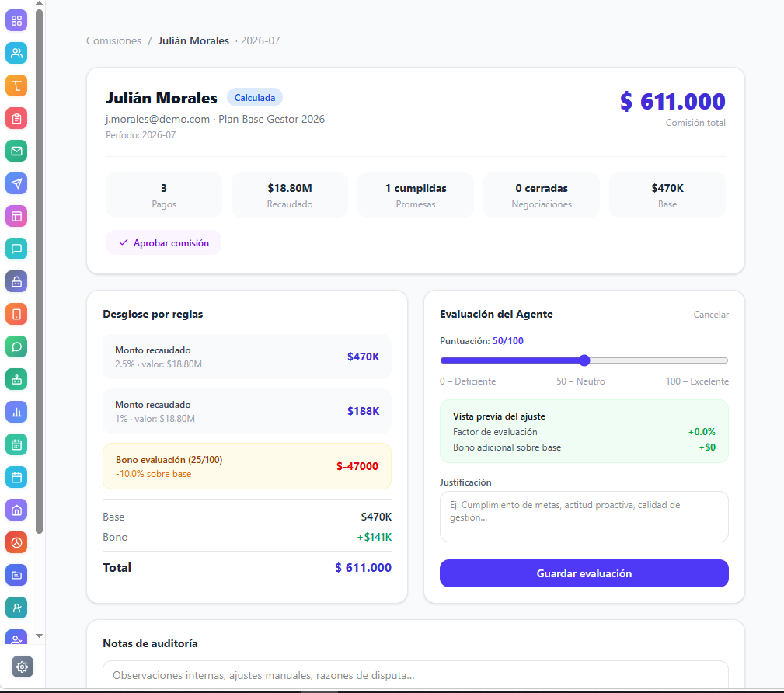Click 'j.morales@demo.com' email text
Image resolution: width=784 pixels, height=693 pixels.
point(158,119)
